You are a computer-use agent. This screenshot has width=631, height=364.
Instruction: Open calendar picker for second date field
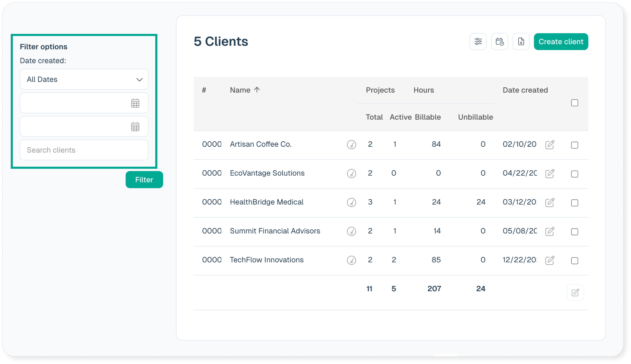(x=135, y=127)
